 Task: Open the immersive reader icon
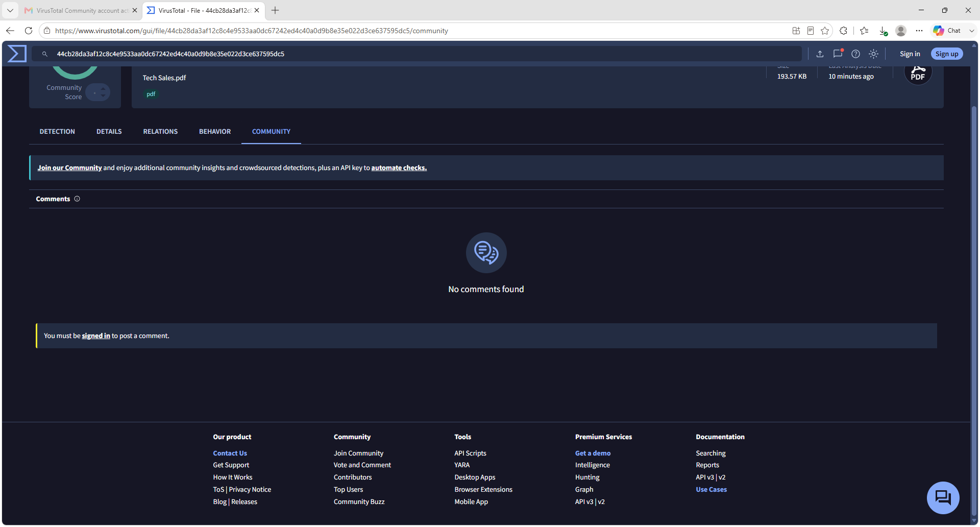(811, 31)
